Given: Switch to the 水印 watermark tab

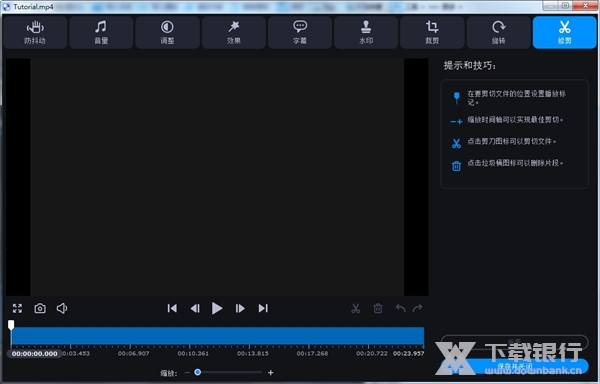Looking at the screenshot, I should (366, 33).
